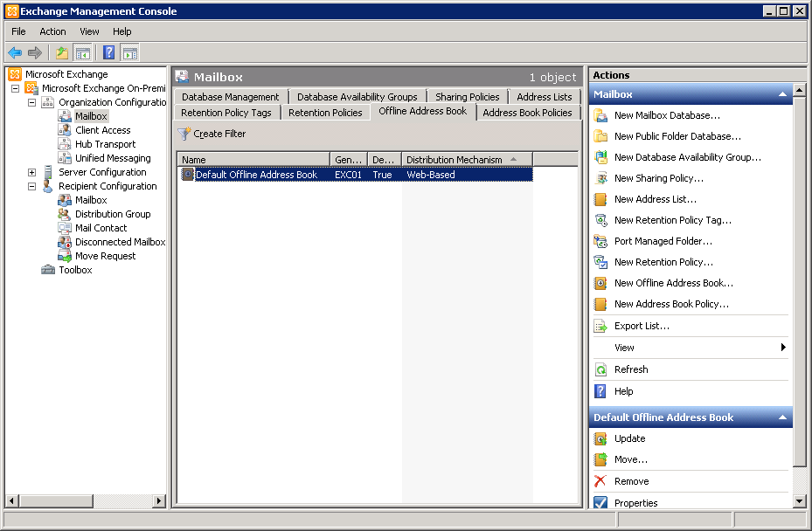812x531 pixels.
Task: Switch to the Sharing Policies tab
Action: pyautogui.click(x=467, y=97)
